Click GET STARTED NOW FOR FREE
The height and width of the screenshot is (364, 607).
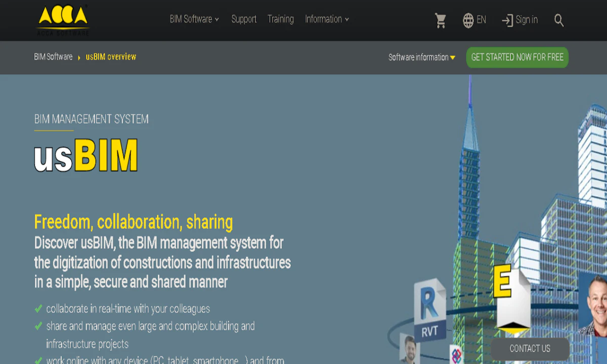(x=517, y=57)
